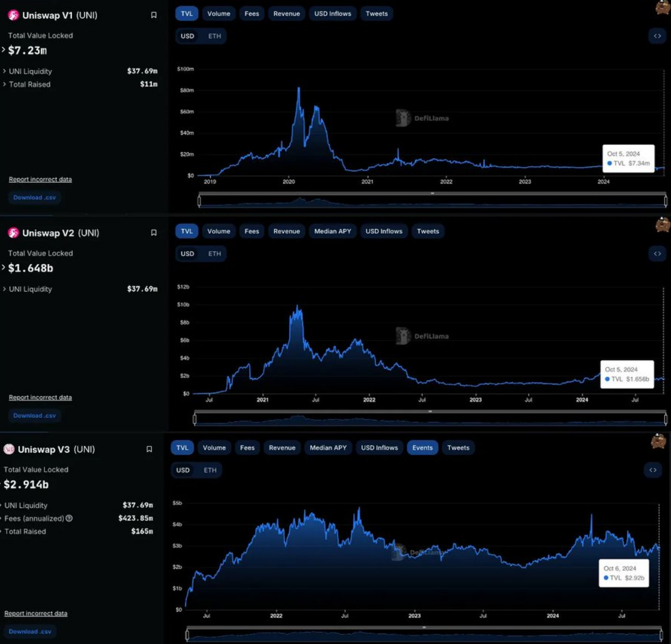Expand the Uniswap V3 $2.914b TVL breakdown
Image resolution: width=671 pixels, height=644 pixels.
(x=1, y=484)
